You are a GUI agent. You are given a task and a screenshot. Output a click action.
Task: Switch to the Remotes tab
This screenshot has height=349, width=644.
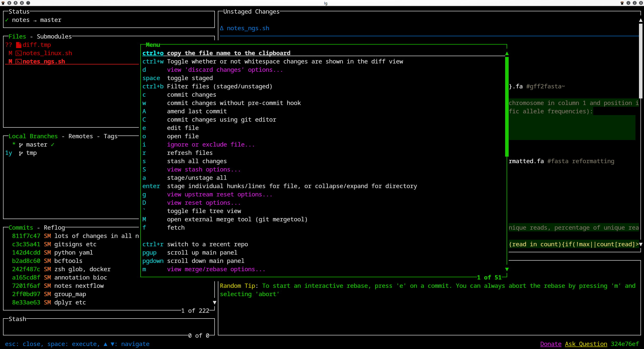click(80, 136)
